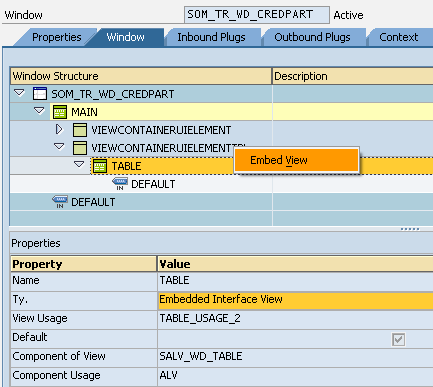The image size is (433, 387).
Task: Select the DEFAULT plug under TABLE
Action: pos(153,184)
